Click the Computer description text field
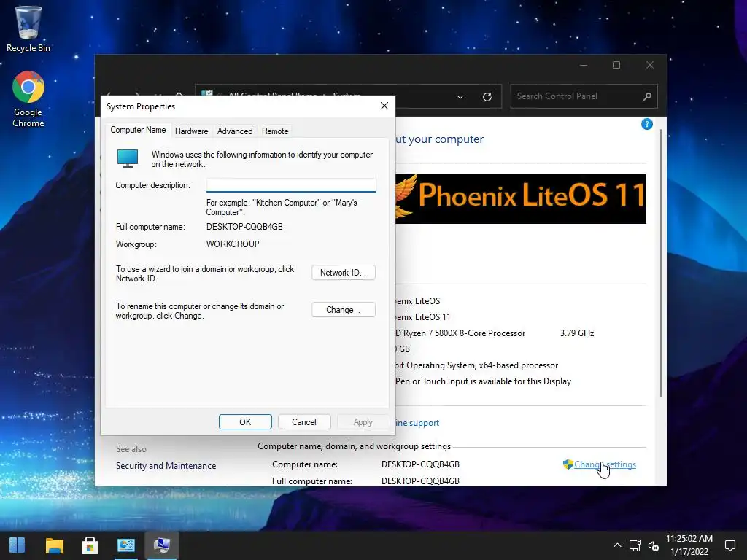This screenshot has width=747, height=560. point(291,184)
